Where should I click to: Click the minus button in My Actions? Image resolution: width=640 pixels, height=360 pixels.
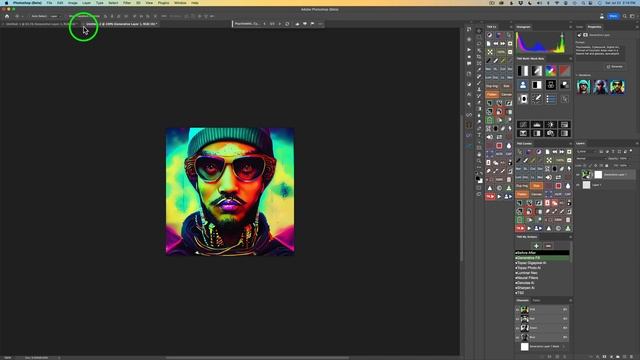pos(548,246)
